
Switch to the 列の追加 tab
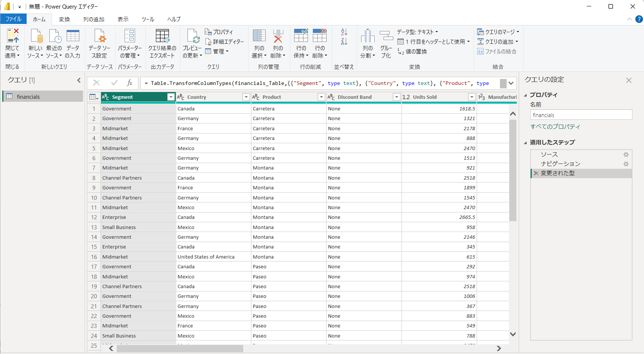coord(94,19)
